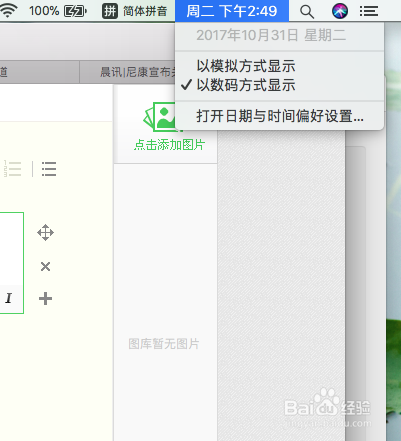Open the battery status icon
Viewport: 401px width, 441px height.
click(75, 11)
